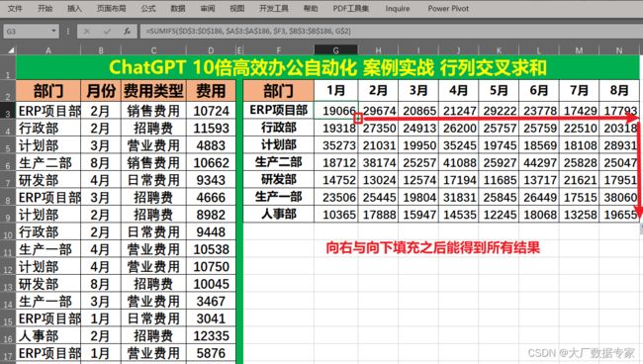The width and height of the screenshot is (643, 364).
Task: Open the 数据 ribbon tab
Action: click(177, 8)
